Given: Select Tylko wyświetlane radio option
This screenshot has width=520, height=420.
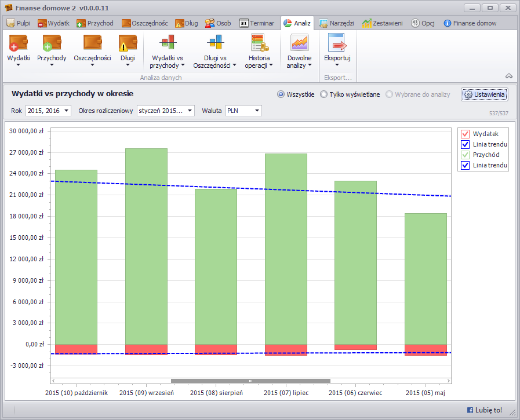Looking at the screenshot, I should [x=323, y=94].
